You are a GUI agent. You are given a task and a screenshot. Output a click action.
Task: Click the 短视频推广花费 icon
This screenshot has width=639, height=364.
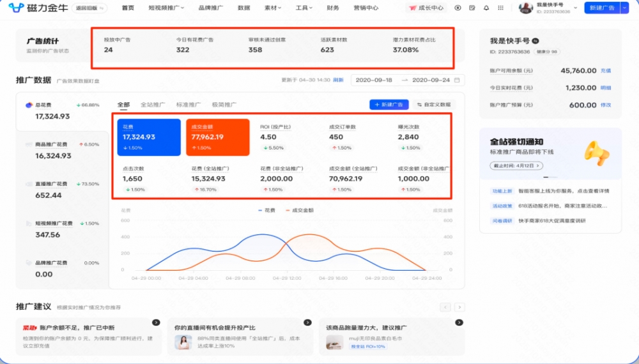pyautogui.click(x=29, y=224)
